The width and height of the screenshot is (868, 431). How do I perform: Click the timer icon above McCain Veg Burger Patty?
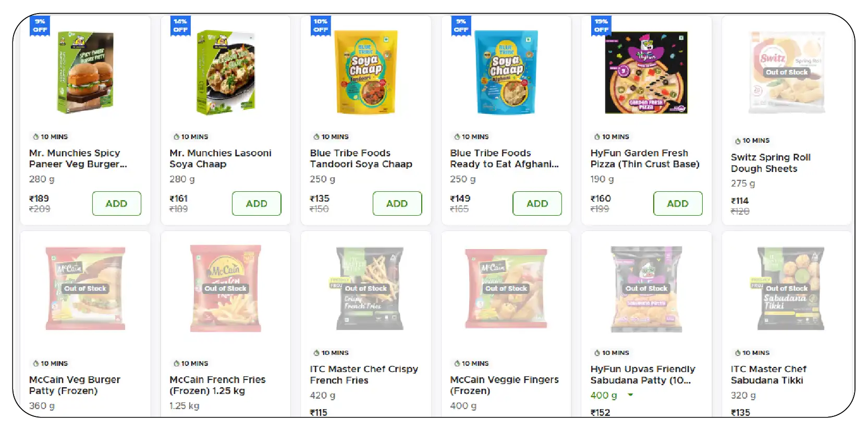[x=36, y=363]
